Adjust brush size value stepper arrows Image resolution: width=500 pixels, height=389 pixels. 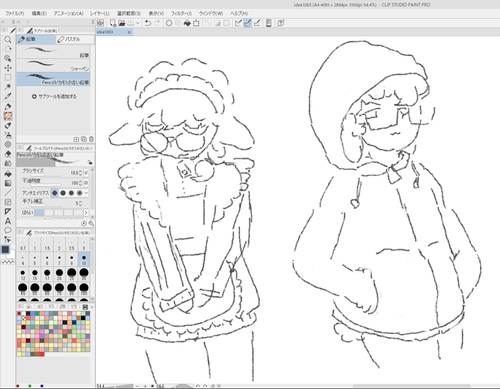81,173
